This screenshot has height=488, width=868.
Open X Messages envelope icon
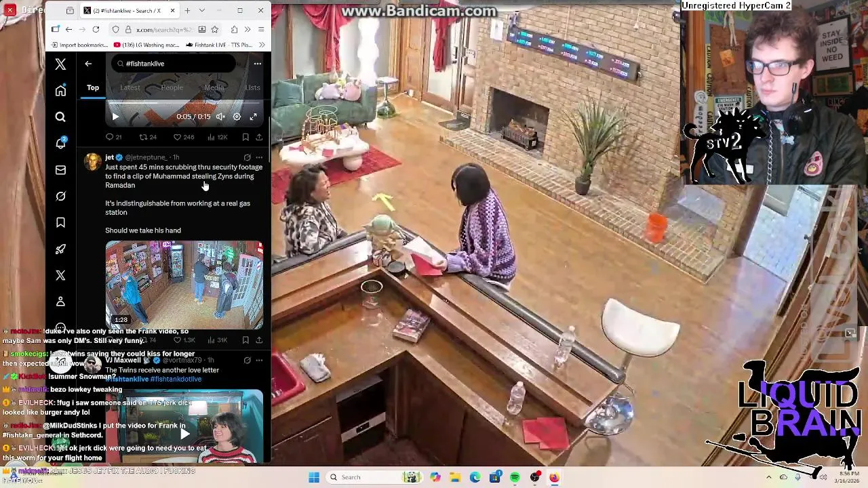pyautogui.click(x=60, y=169)
